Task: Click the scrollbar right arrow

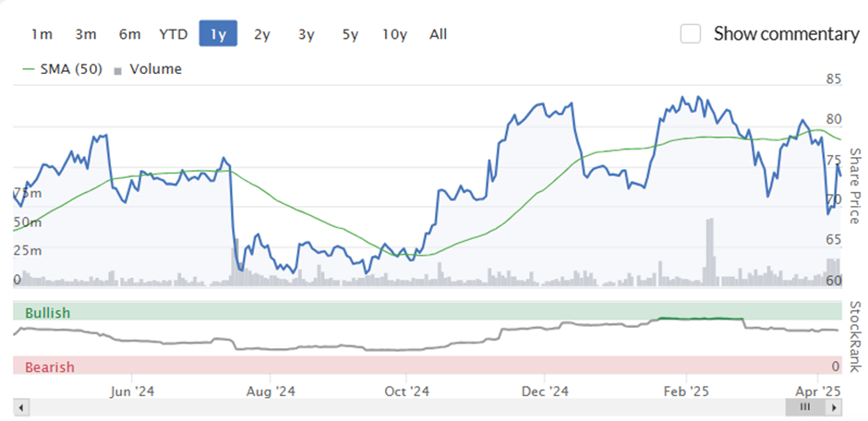Action: [x=834, y=408]
